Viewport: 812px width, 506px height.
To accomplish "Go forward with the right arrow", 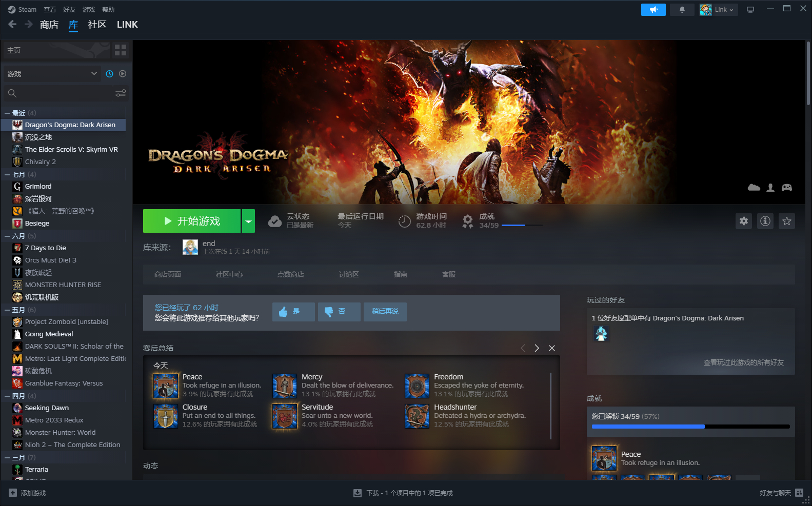I will (x=29, y=24).
